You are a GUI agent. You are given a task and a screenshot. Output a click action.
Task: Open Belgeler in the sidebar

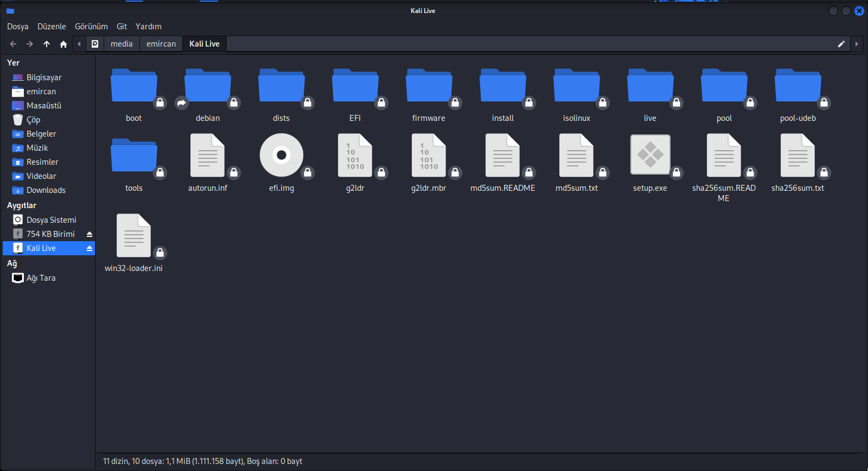pos(49,134)
